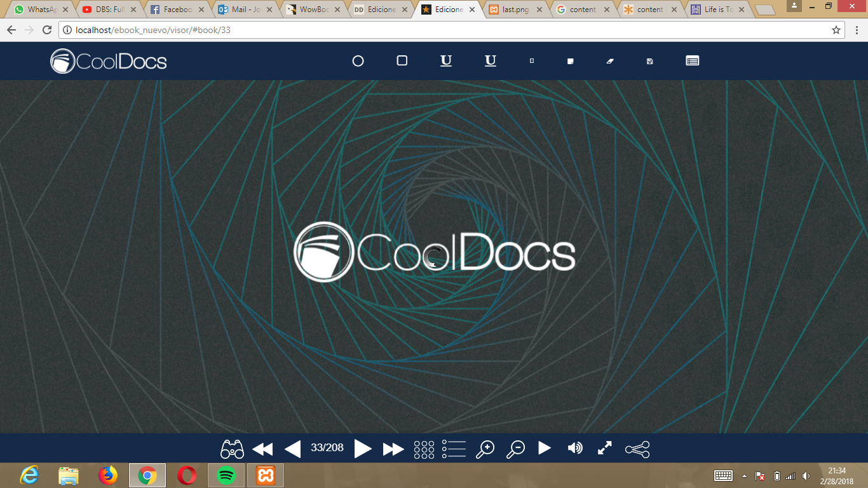Go back in browser history
This screenshot has height=488, width=868.
11,30
